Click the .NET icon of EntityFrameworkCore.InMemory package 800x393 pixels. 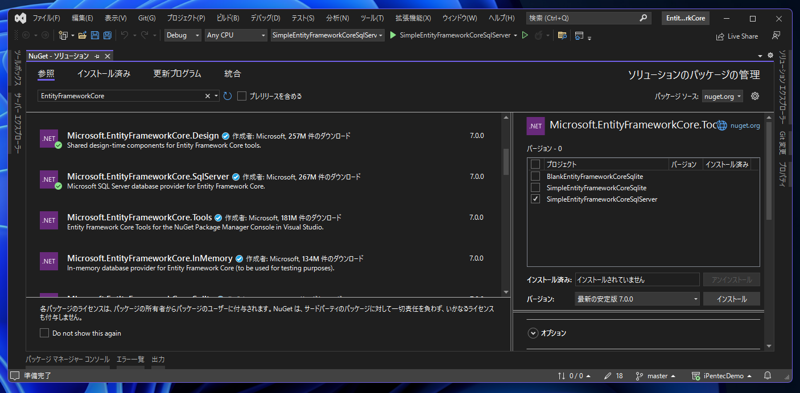point(49,261)
